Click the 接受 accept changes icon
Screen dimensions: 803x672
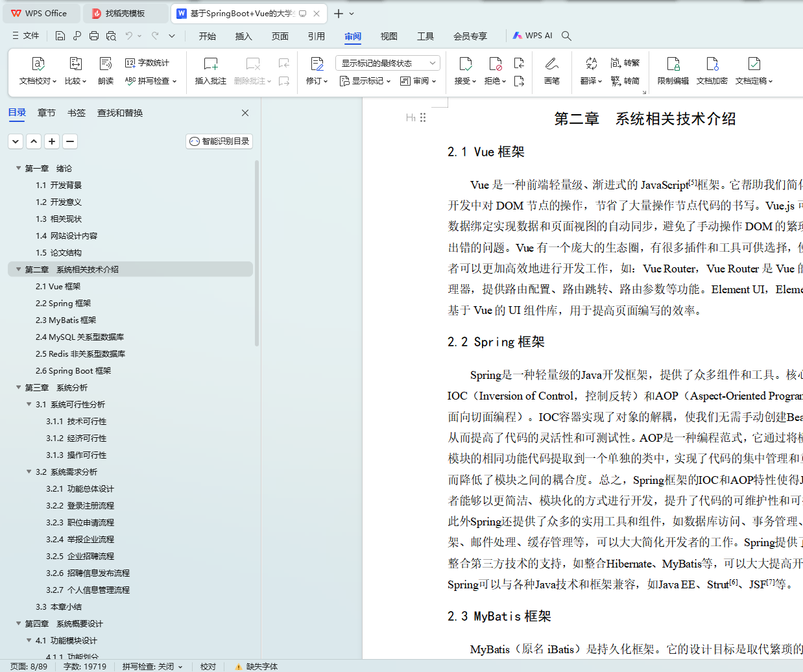click(465, 64)
